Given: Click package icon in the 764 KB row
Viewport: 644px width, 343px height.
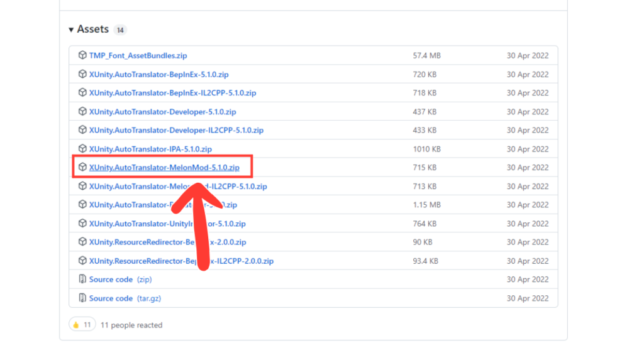Looking at the screenshot, I should coord(82,223).
